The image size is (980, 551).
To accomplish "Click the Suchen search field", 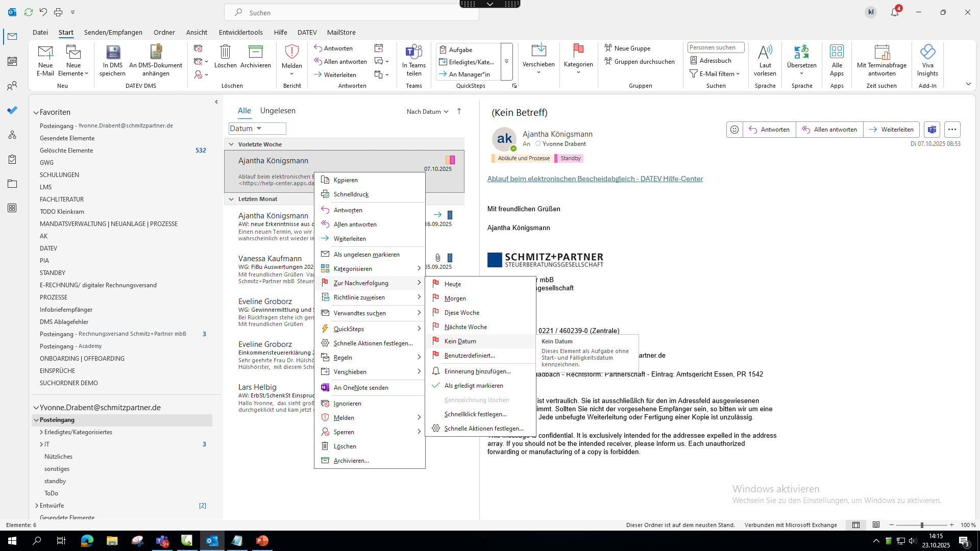I will (352, 13).
